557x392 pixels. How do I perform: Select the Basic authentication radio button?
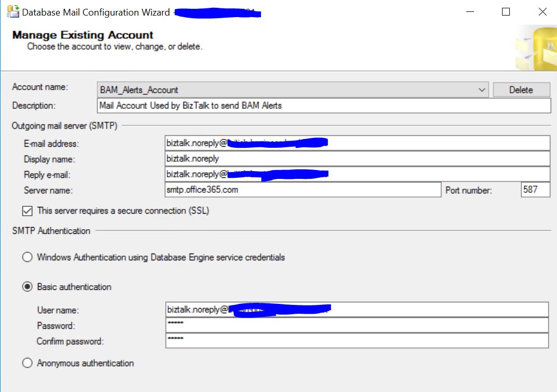[x=27, y=287]
